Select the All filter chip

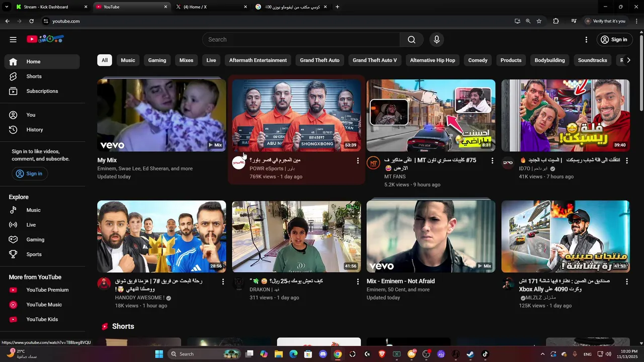[x=105, y=60]
